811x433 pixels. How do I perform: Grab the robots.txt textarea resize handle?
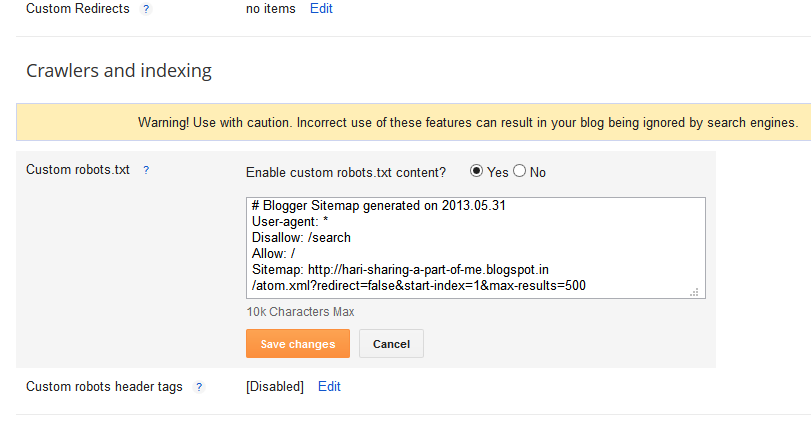694,292
